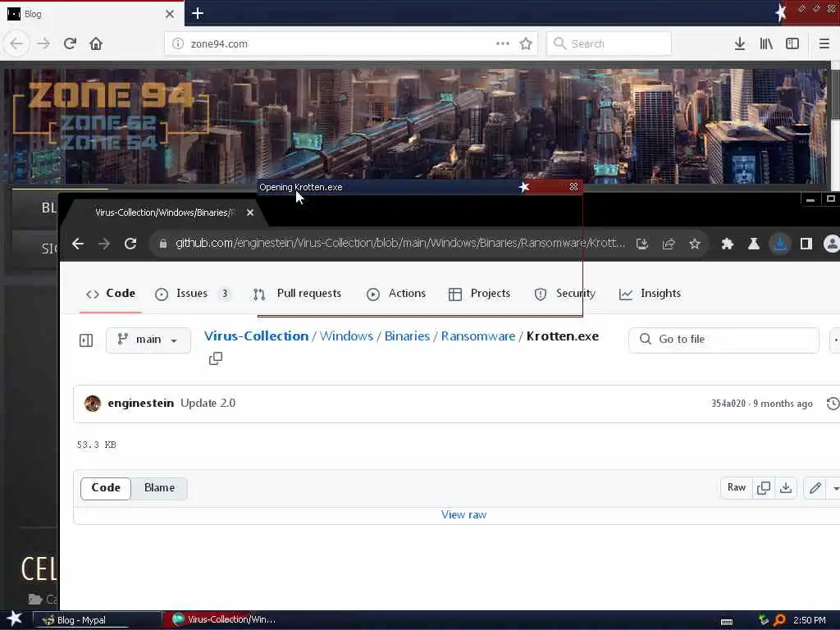Open the repository Code tab
The image size is (840, 630).
click(111, 294)
